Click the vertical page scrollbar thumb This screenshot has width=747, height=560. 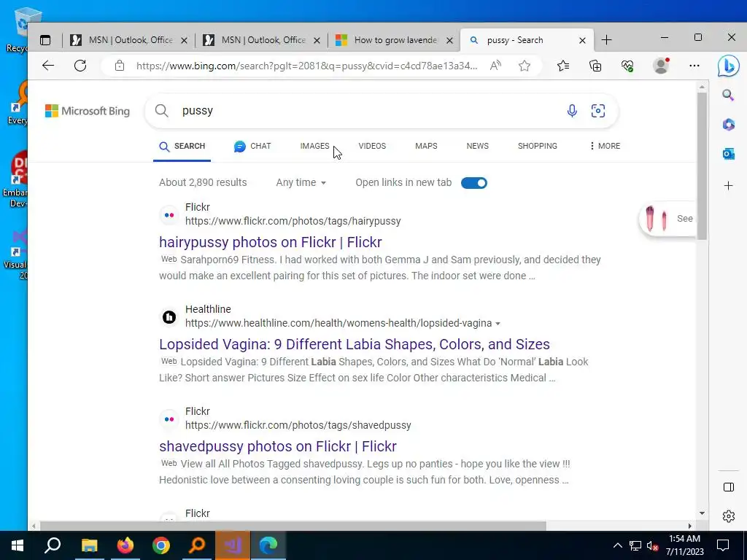pos(702,167)
